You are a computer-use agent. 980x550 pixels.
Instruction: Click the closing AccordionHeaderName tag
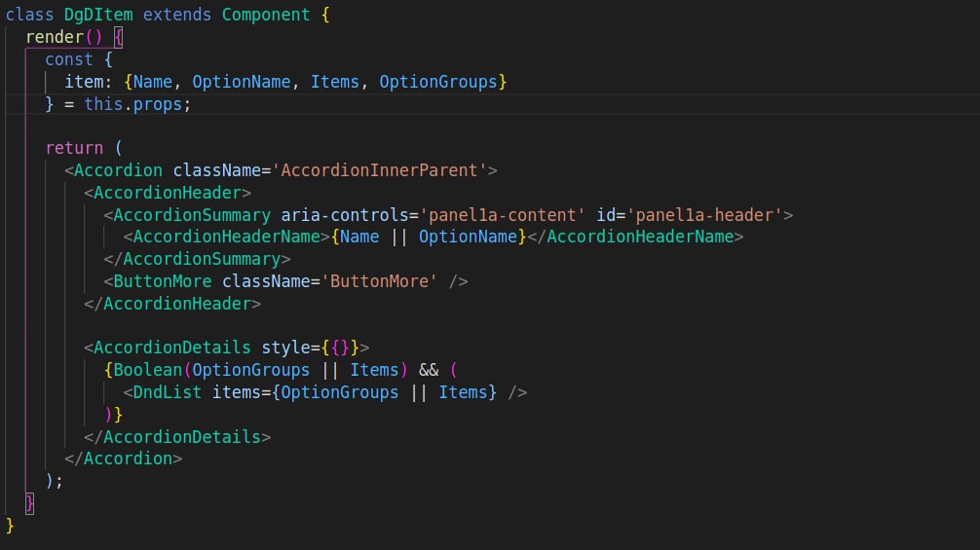[x=635, y=237]
